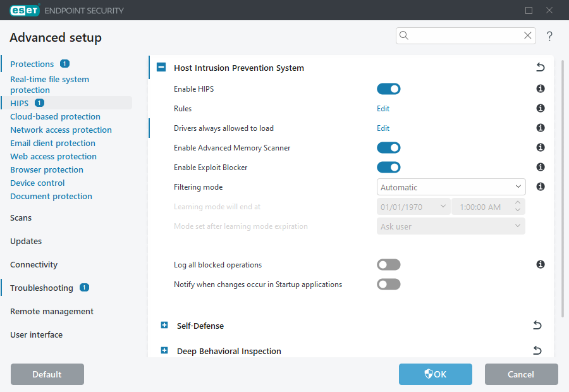Viewport: 569px width, 392px height.
Task: Disable the Enable HIPS toggle
Action: [388, 89]
